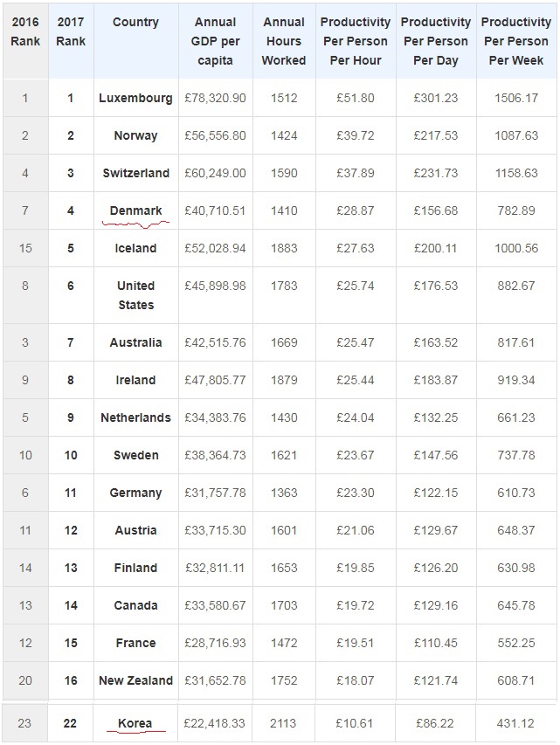Click Annual Hours Worked header

[x=284, y=41]
